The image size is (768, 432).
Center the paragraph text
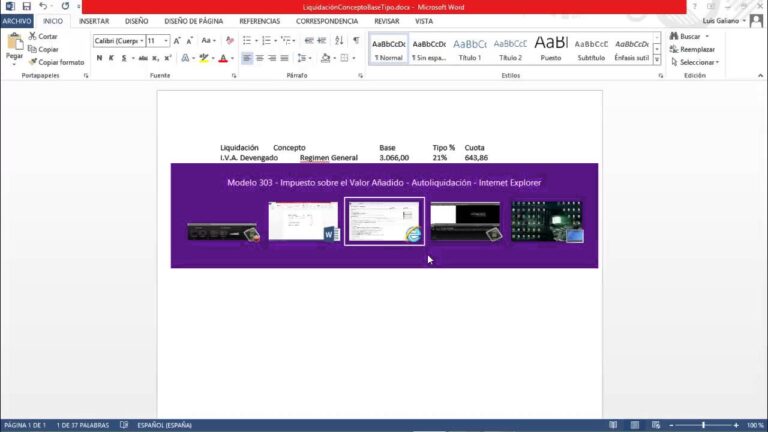tap(260, 58)
